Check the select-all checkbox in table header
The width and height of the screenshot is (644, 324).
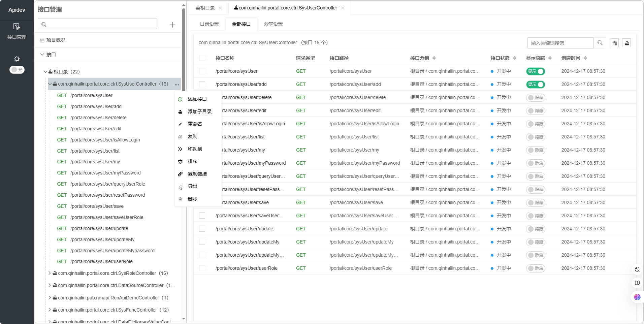[202, 58]
